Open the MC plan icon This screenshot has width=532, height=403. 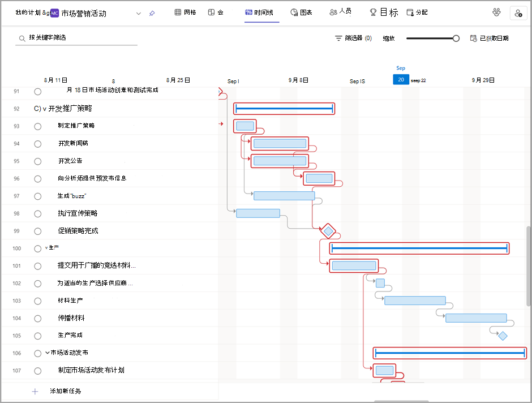click(55, 13)
